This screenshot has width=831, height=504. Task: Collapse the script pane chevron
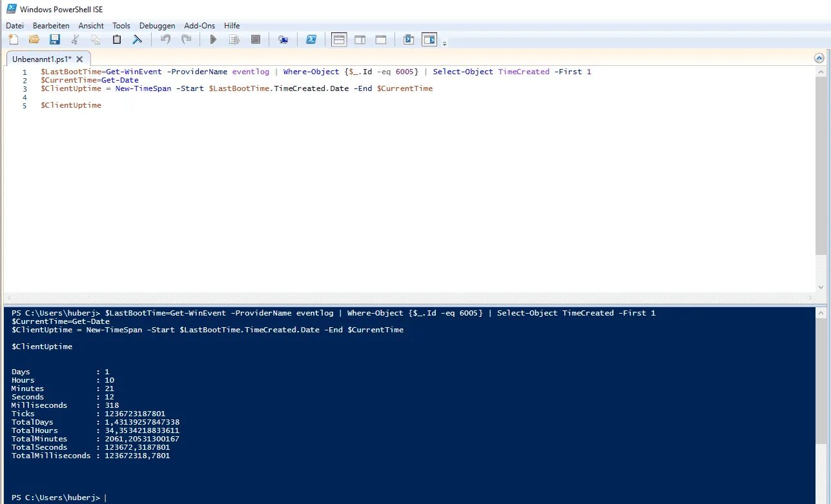(820, 58)
